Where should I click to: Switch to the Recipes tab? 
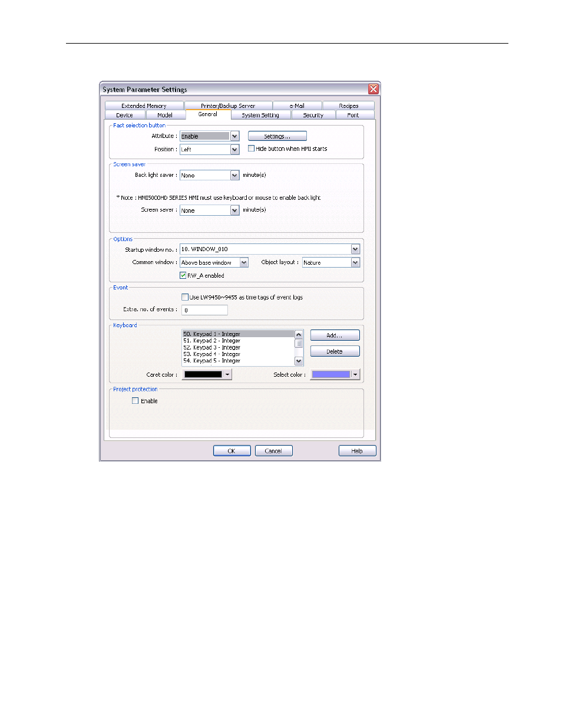point(349,106)
